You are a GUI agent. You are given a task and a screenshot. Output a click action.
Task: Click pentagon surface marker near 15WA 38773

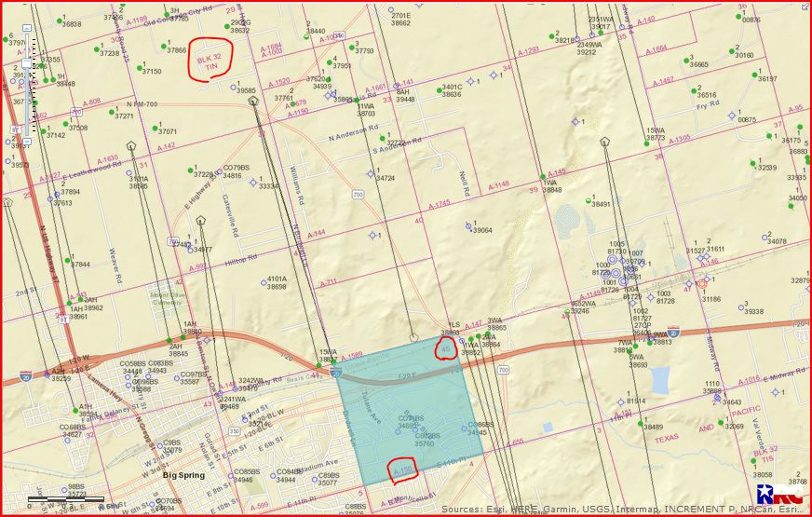tap(604, 142)
